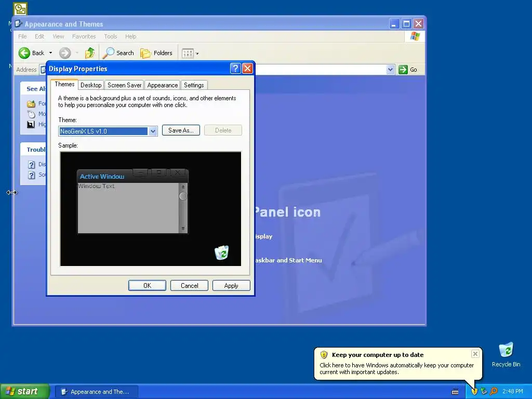
Task: Click the on-screen keyboard tray icon
Action: [x=455, y=392]
